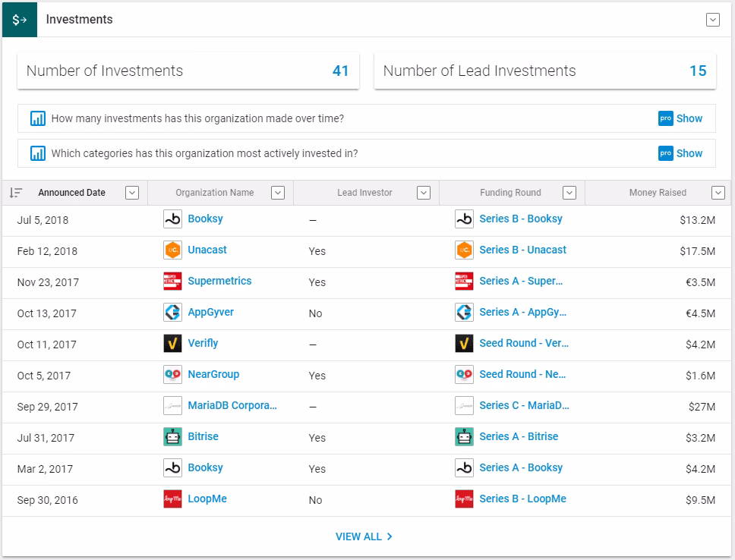Click the Supermetrics organization logo

pos(172,282)
